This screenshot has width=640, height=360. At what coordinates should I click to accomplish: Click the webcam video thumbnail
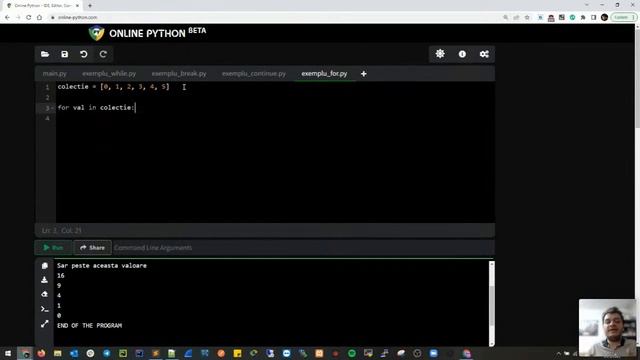coord(607,328)
